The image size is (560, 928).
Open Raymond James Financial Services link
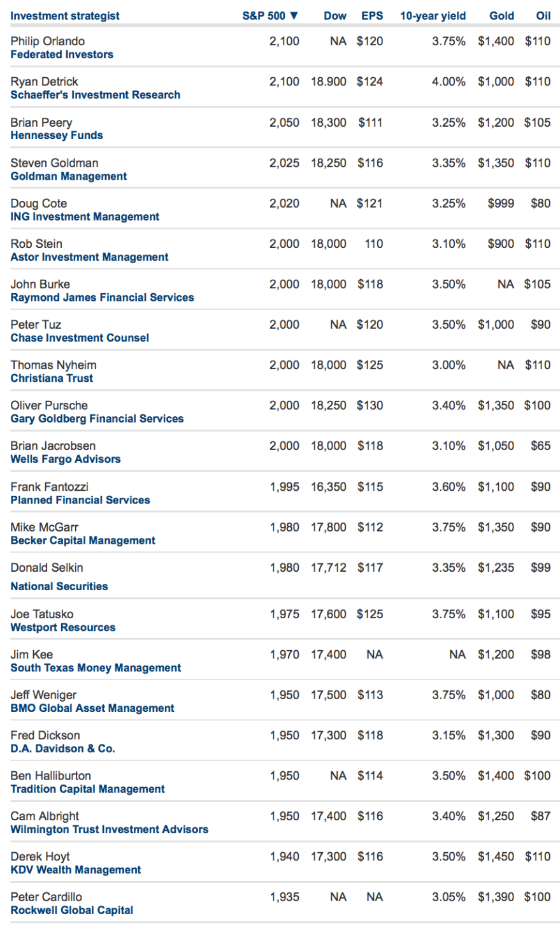point(102,298)
